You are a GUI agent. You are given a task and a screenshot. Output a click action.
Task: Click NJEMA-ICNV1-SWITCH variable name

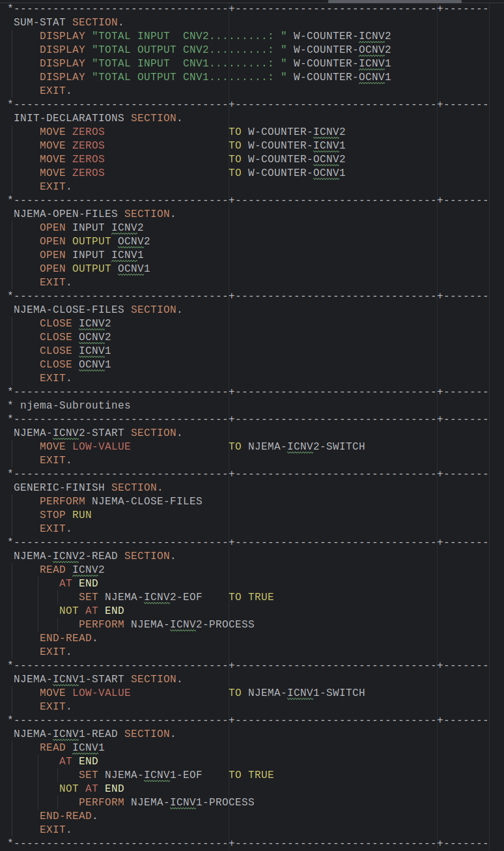pos(306,693)
